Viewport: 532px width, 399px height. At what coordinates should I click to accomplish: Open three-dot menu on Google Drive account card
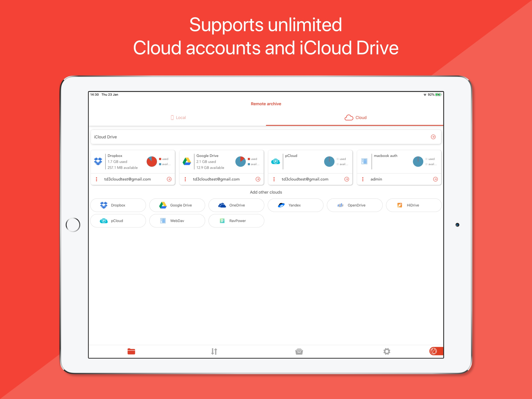point(185,179)
